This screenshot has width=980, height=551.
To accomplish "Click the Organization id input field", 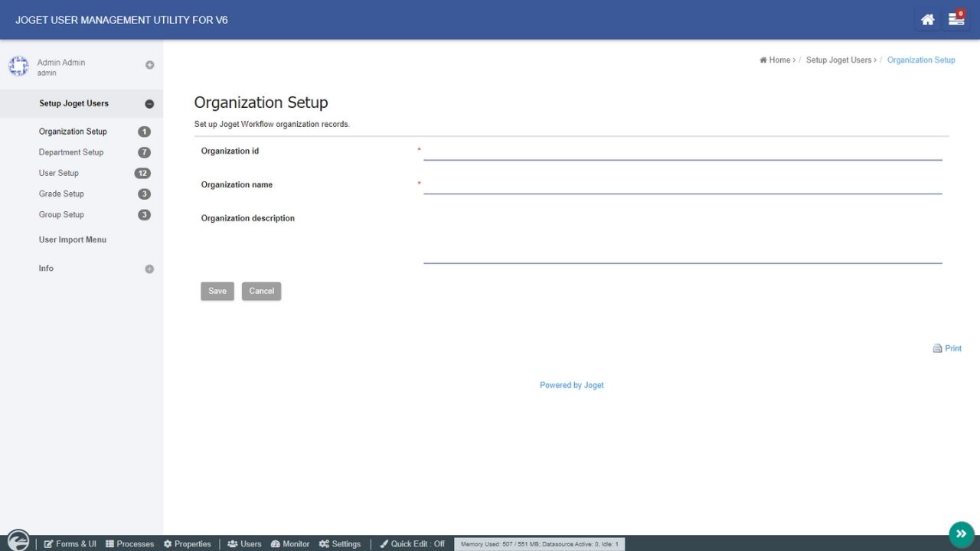I will [682, 152].
